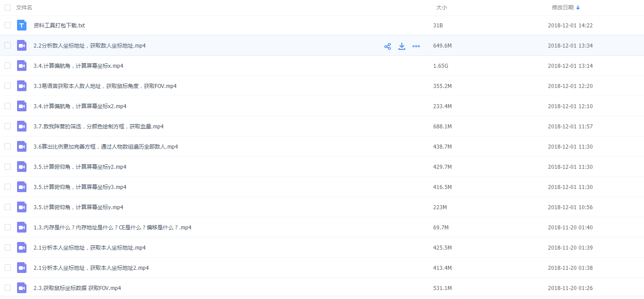This screenshot has height=299, width=644.
Task: Open 3.5.计算俯仰角，计算屏幕坐标y2.mp4
Action: 80,167
